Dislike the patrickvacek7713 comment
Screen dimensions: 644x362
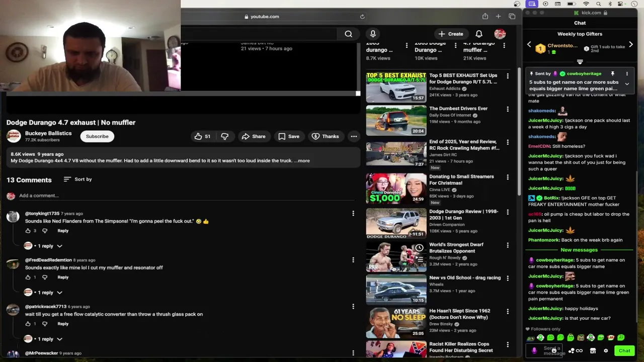45,324
